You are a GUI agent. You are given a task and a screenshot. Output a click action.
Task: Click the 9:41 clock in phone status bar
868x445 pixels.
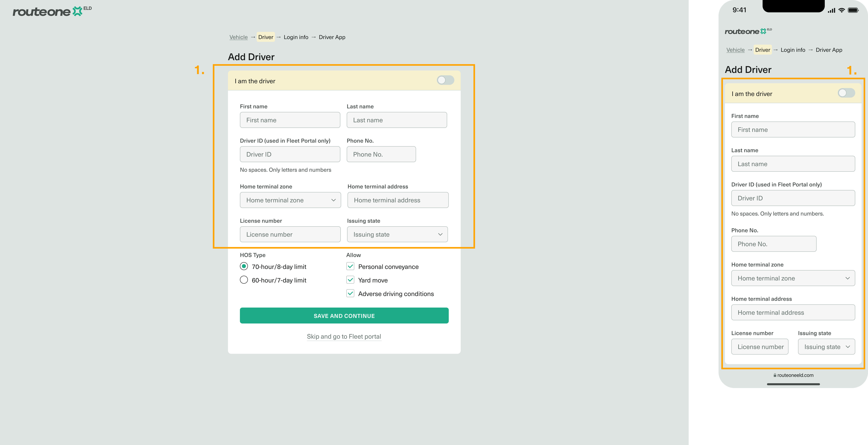(739, 10)
